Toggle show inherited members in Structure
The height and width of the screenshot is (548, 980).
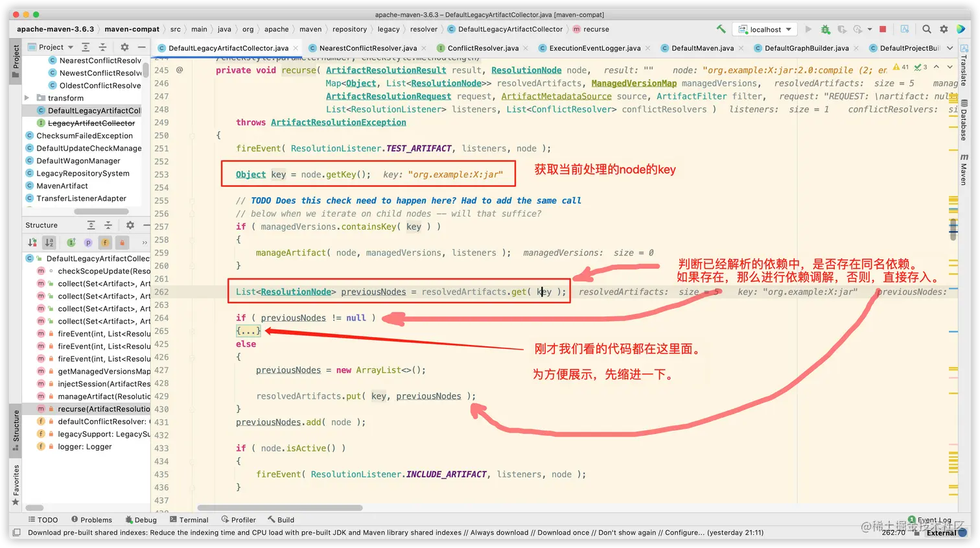pyautogui.click(x=71, y=243)
